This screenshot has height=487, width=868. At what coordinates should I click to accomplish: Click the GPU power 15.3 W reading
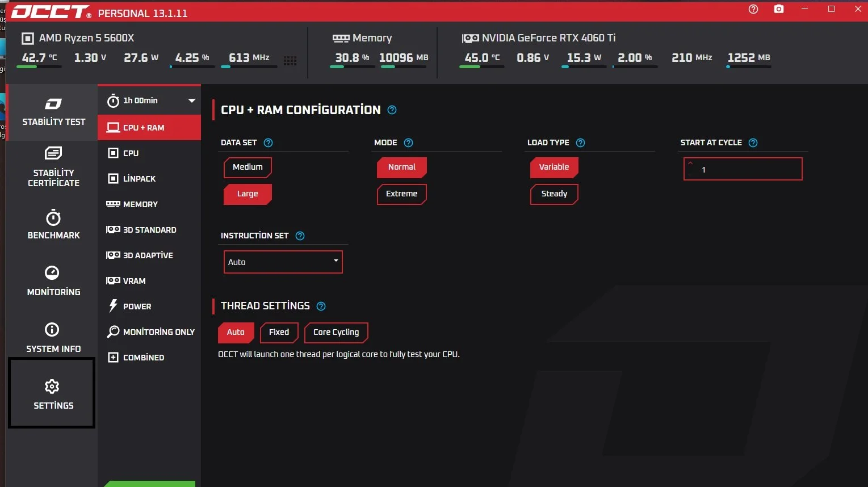tap(584, 58)
